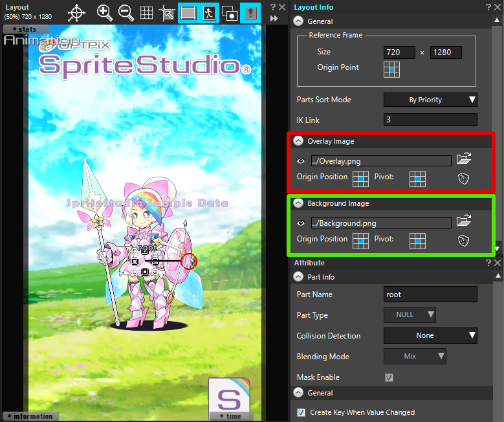Viewport: 504px width, 422px height.
Task: Open Parts Sort Mode dropdown
Action: click(430, 100)
